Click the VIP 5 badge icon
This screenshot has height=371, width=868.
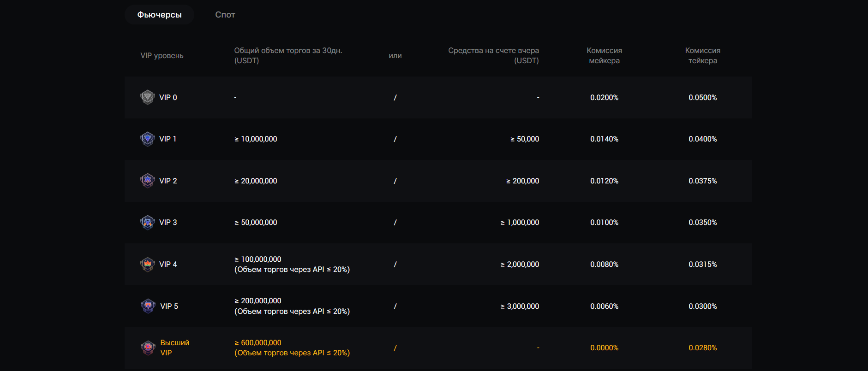point(148,306)
